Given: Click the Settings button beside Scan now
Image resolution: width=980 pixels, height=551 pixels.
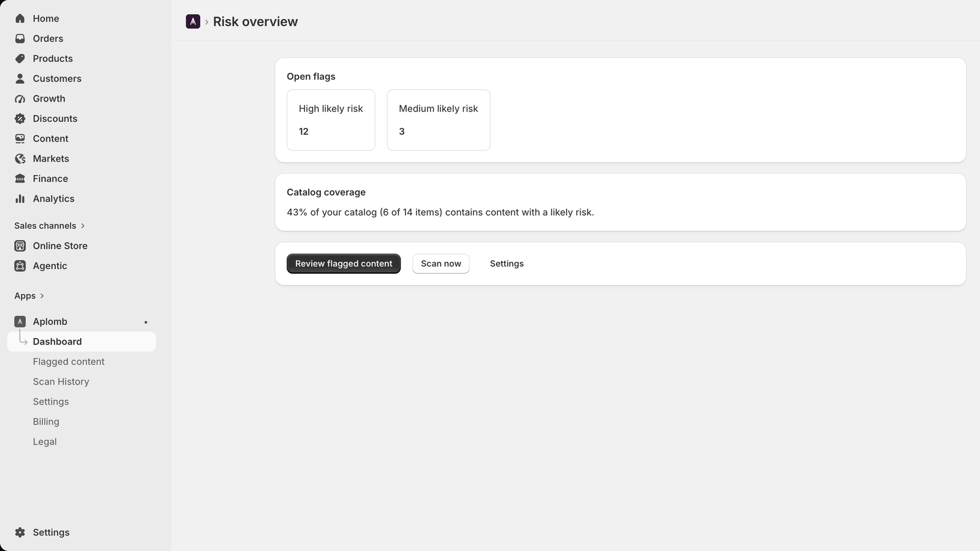Looking at the screenshot, I should tap(507, 264).
